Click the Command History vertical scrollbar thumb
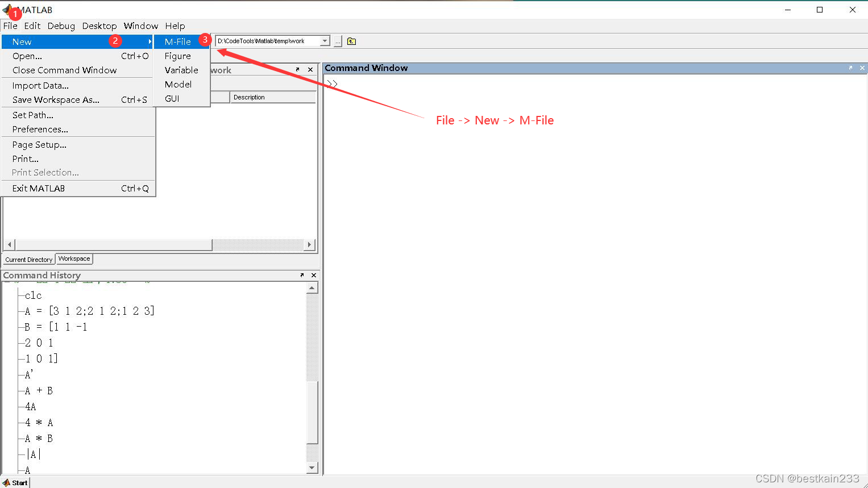This screenshot has width=868, height=488. (312, 412)
